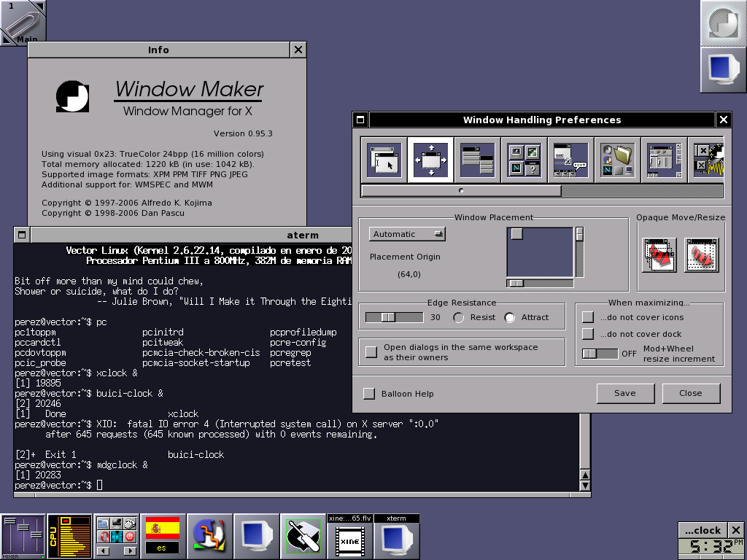Select the Resist radio button
The width and height of the screenshot is (747, 560).
pos(458,318)
